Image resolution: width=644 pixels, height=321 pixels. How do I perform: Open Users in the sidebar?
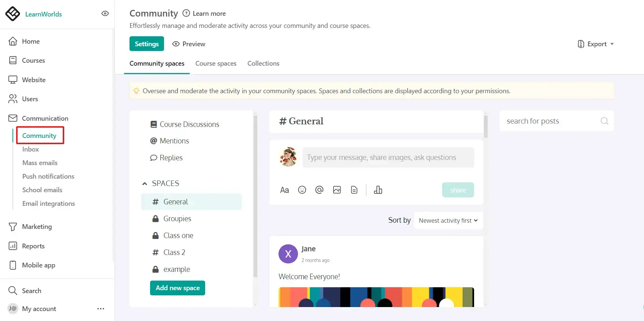30,99
